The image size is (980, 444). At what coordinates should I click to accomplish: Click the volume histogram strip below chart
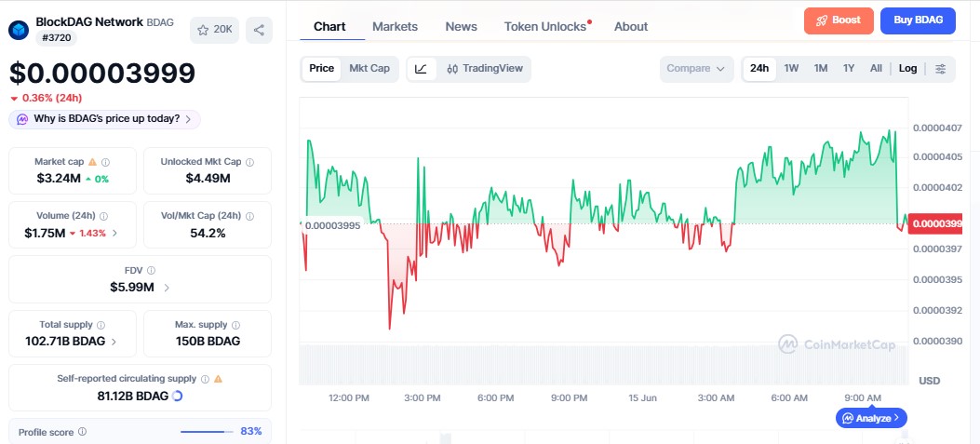(603, 364)
